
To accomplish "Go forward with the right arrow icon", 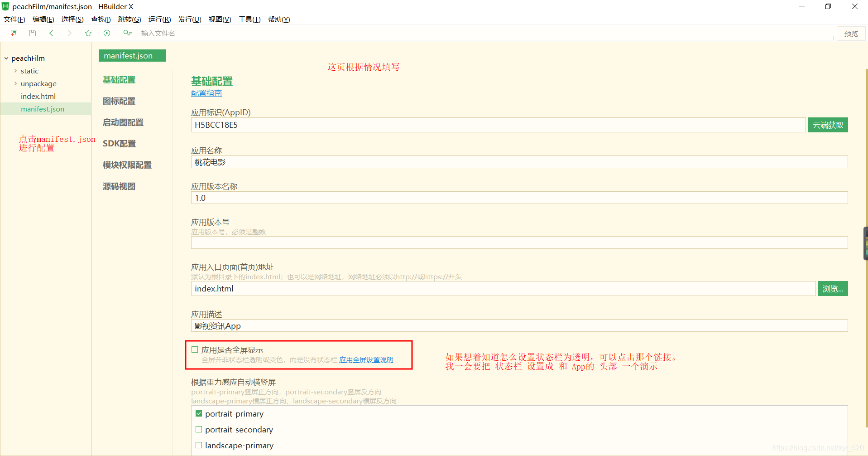I will coord(69,33).
